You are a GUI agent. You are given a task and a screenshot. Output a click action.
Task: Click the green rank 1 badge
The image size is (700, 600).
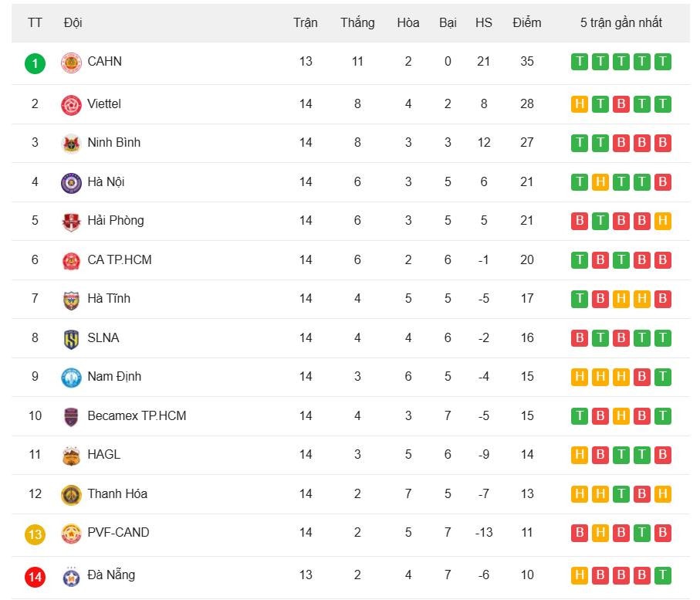click(x=35, y=63)
